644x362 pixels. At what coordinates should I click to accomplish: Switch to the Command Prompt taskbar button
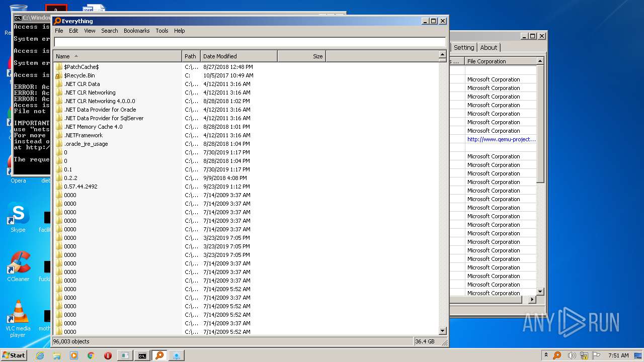coord(142,355)
